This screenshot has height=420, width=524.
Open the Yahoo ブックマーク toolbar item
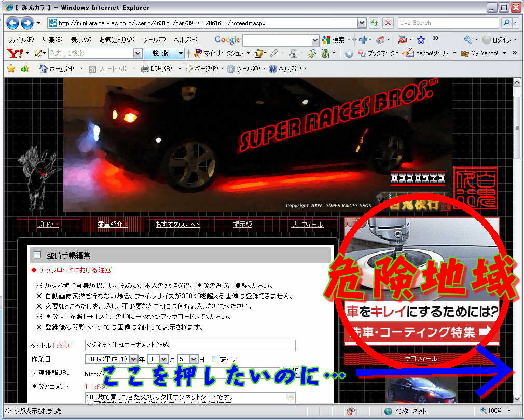378,53
